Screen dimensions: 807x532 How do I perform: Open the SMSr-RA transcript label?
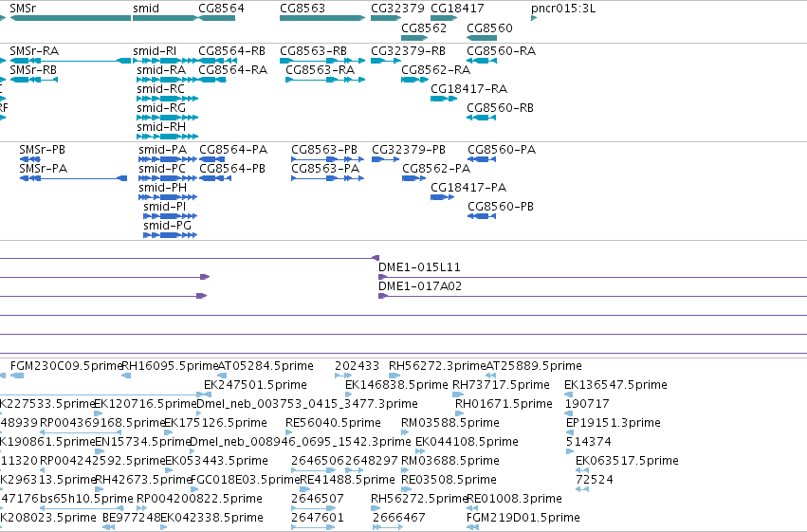click(34, 51)
